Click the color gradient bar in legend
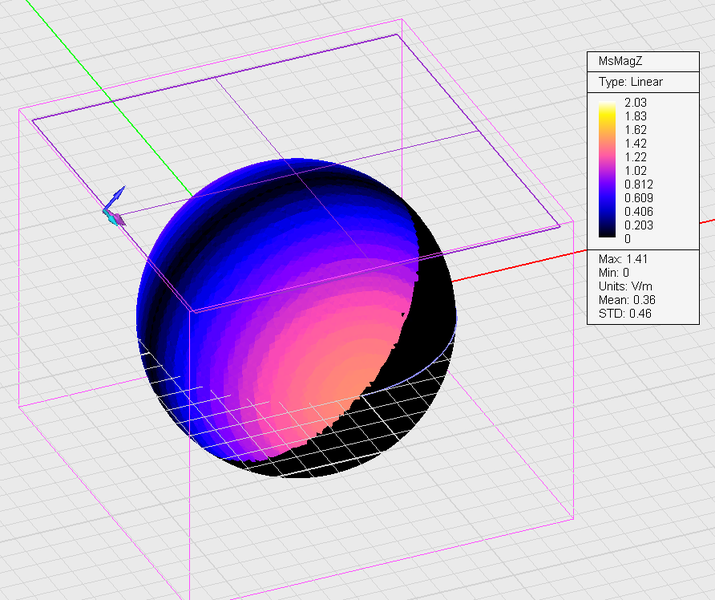This screenshot has width=715, height=600. pyautogui.click(x=606, y=169)
